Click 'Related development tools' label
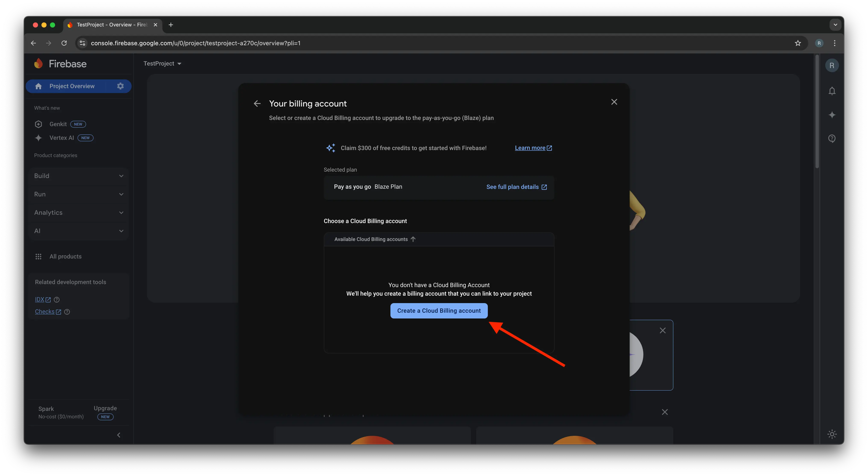868x476 pixels. coord(70,282)
